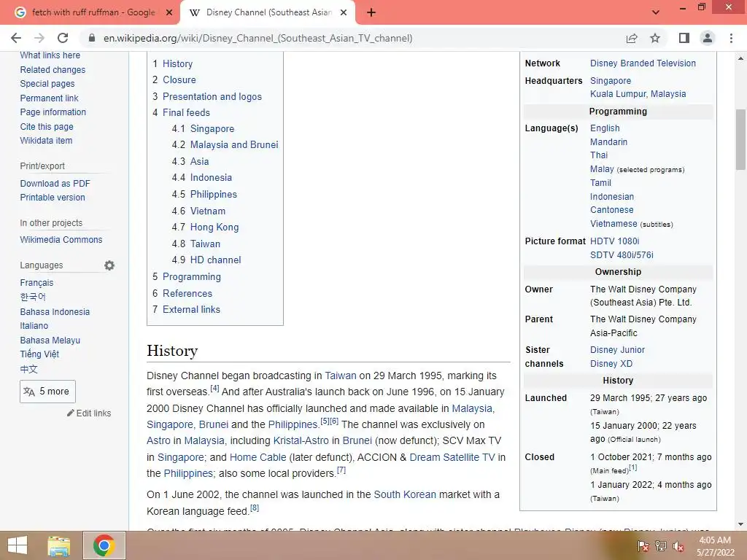The height and width of the screenshot is (560, 747).
Task: Open the Printable version link
Action: click(x=53, y=197)
